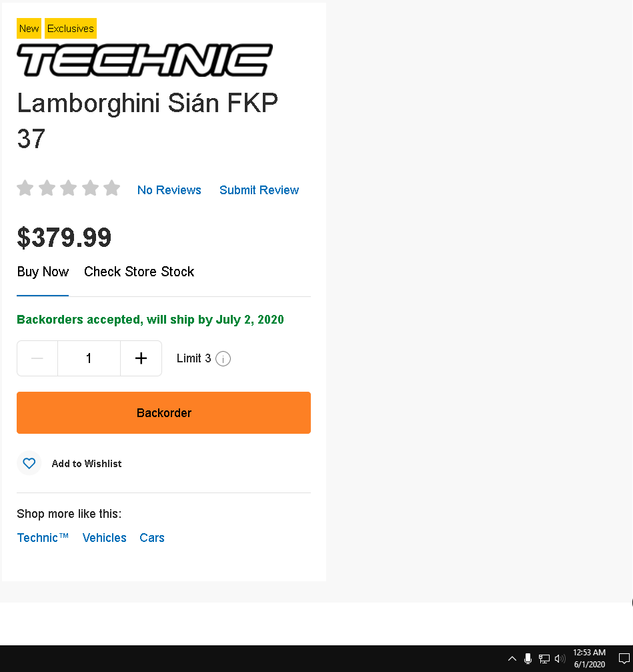Click the quantity input field

(89, 358)
